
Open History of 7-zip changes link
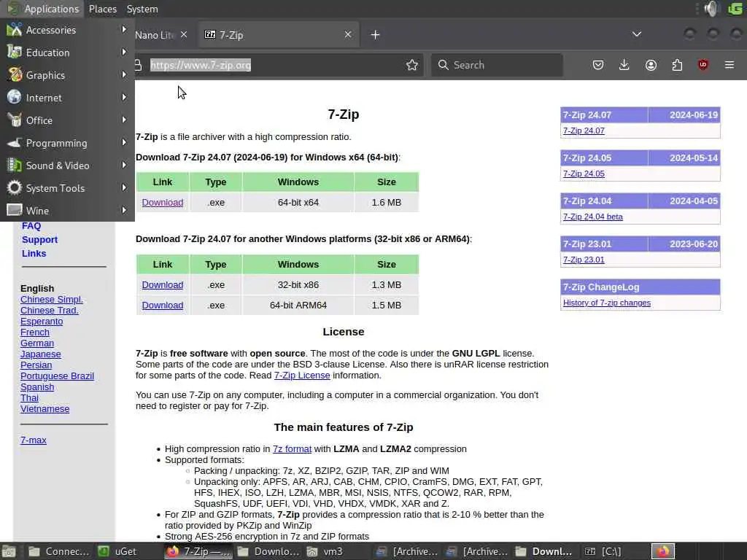[x=606, y=303]
